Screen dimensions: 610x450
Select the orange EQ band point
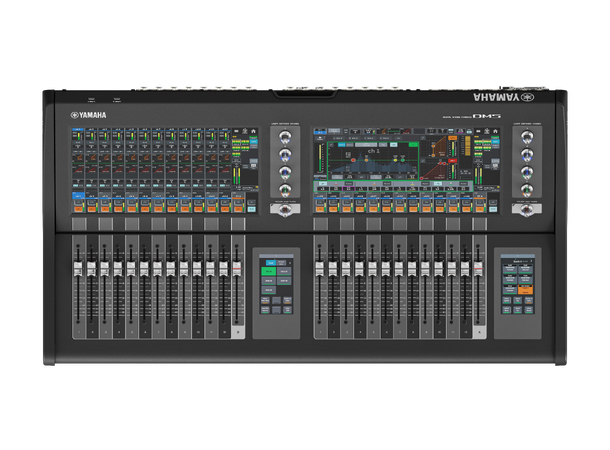click(x=366, y=160)
